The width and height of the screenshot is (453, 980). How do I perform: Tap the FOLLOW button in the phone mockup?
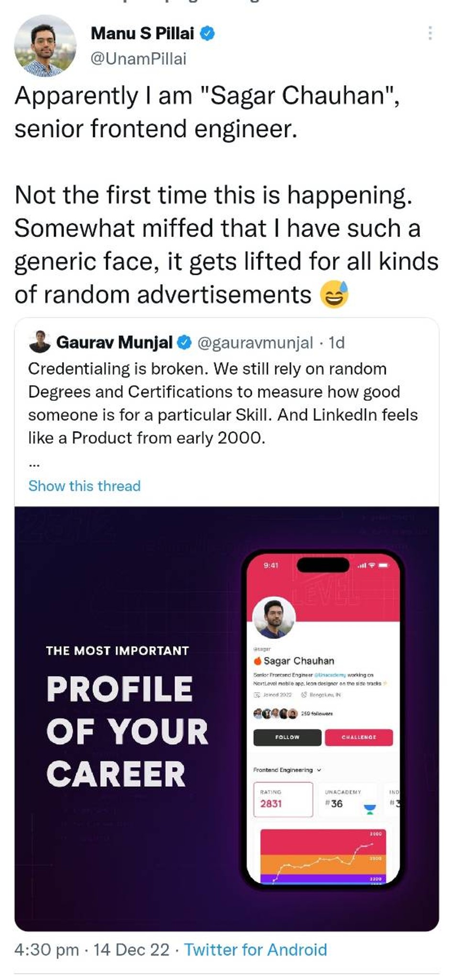tap(287, 737)
